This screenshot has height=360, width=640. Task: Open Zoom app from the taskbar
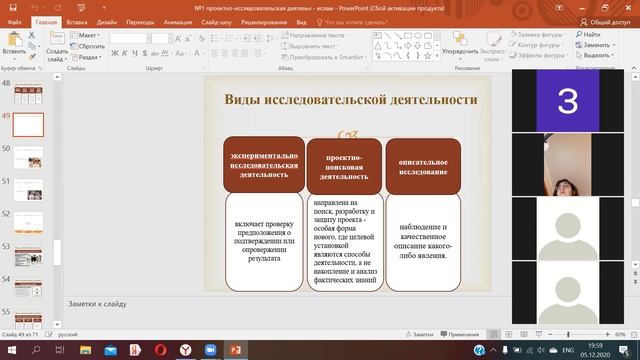tap(210, 350)
